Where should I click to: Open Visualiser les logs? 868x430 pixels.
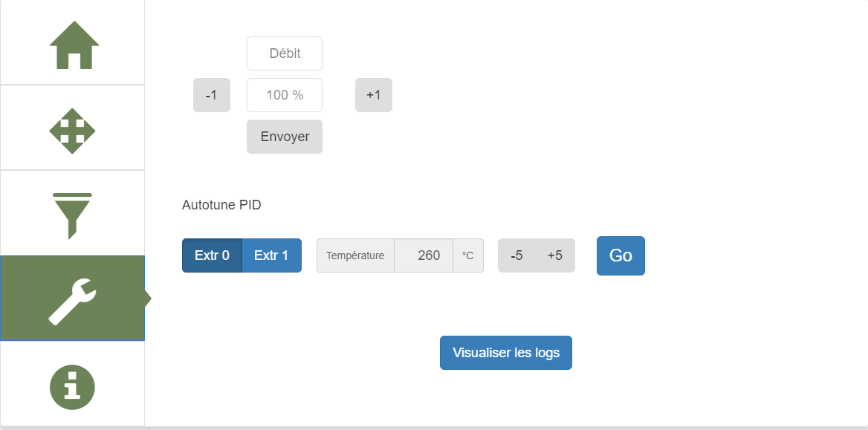point(506,353)
